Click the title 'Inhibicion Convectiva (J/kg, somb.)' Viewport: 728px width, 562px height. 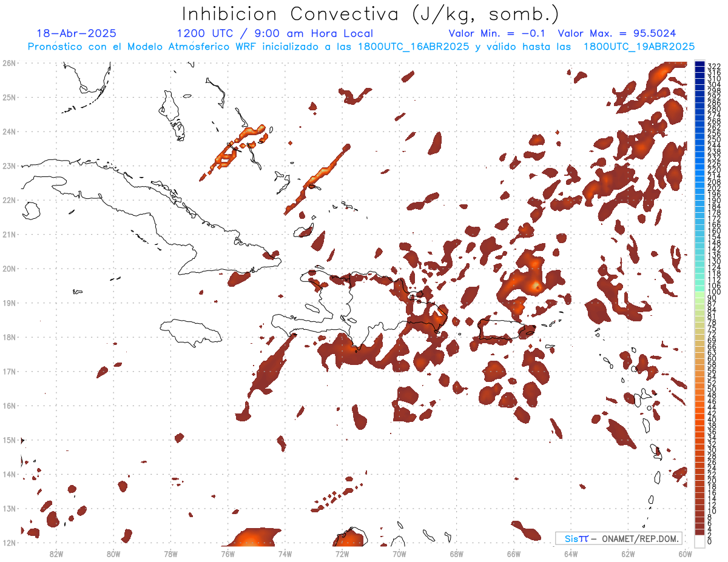(x=371, y=14)
